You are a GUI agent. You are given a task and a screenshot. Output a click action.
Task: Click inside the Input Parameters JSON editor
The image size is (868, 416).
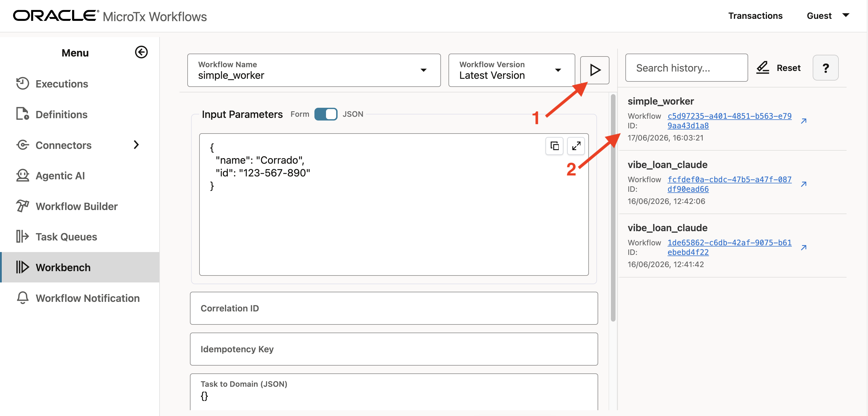[394, 205]
